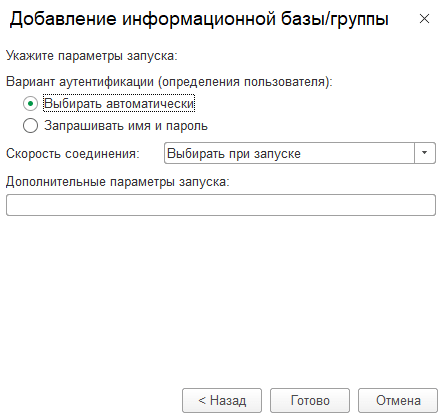Click the Дополнительные параметры запуска: label
442x418 pixels.
pyautogui.click(x=118, y=182)
